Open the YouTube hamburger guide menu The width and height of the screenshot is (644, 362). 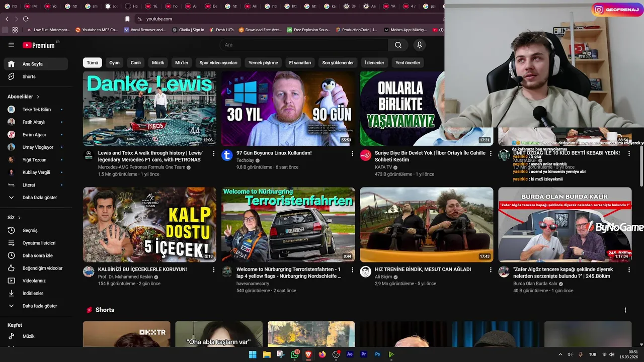(x=11, y=45)
